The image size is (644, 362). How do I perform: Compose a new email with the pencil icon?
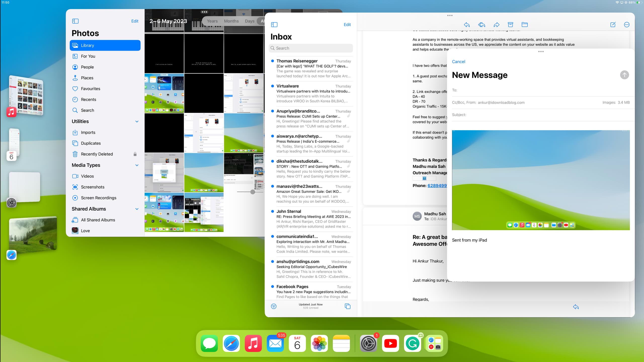(613, 25)
